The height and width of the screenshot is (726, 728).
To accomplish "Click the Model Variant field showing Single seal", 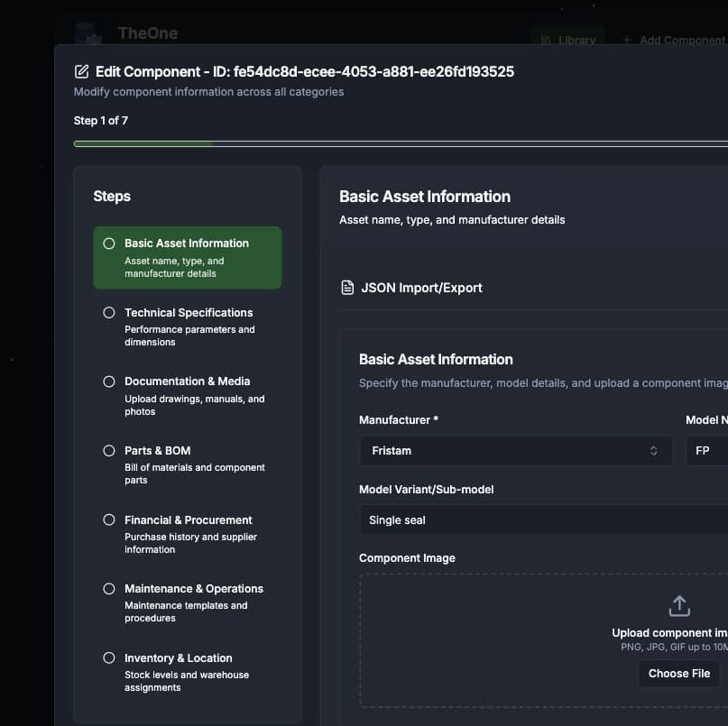I will [x=541, y=519].
